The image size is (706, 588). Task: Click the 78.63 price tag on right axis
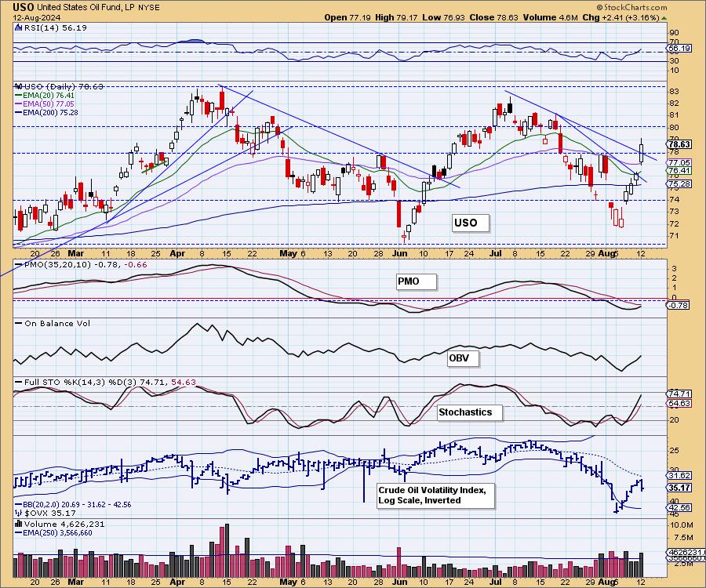click(x=679, y=144)
